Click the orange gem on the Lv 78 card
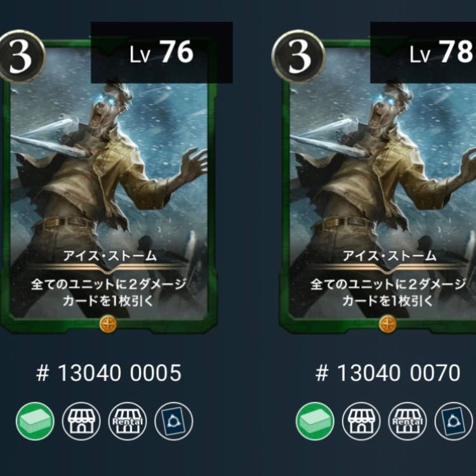This screenshot has height=476, width=476. tap(388, 324)
